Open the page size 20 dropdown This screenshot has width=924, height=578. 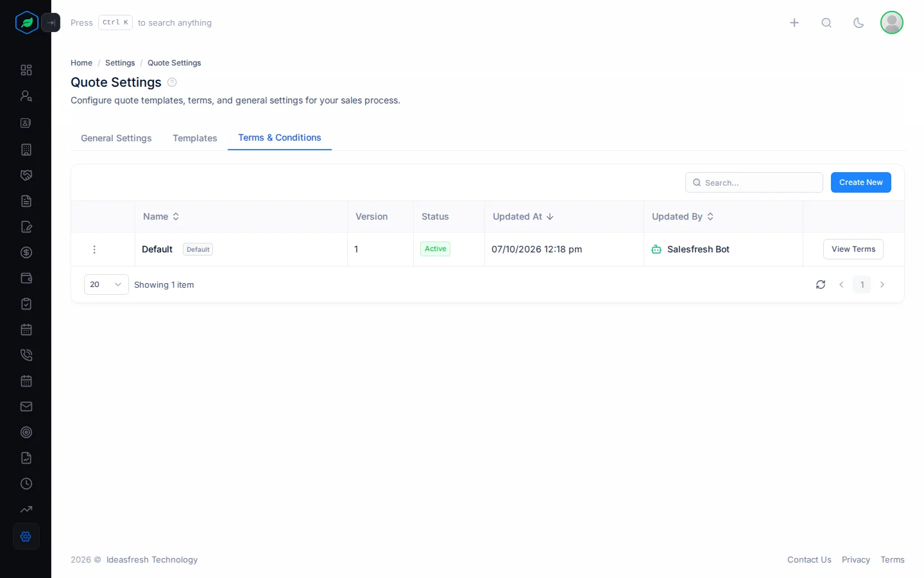point(107,285)
